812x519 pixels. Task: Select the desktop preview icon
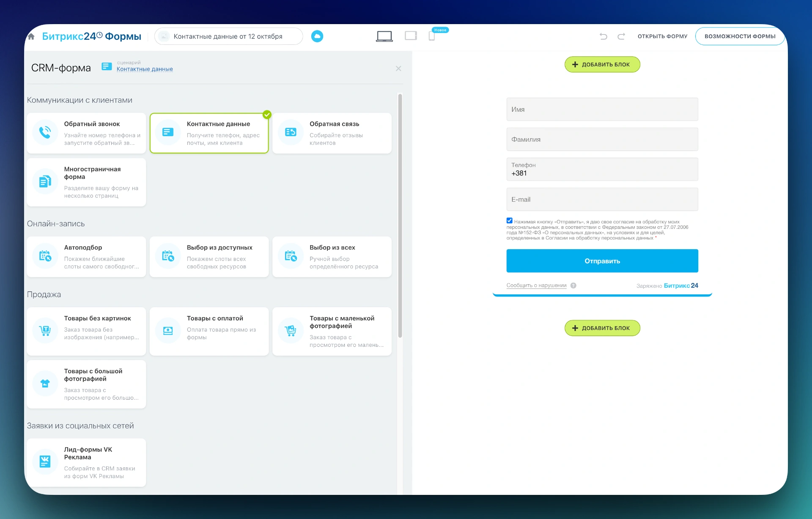click(384, 36)
